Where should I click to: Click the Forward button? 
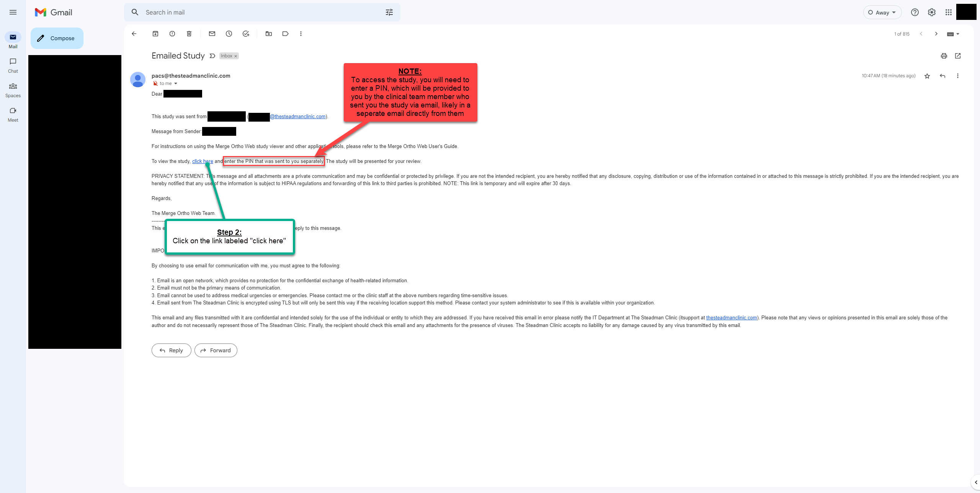(216, 350)
